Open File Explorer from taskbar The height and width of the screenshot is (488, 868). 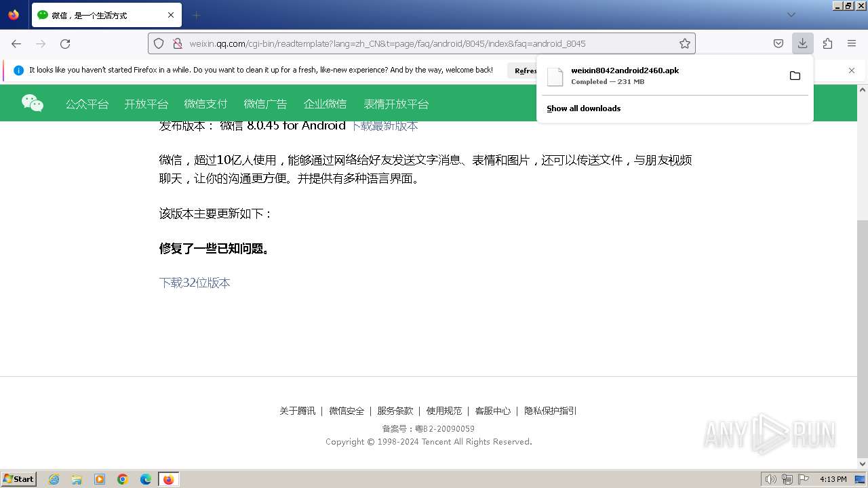(x=77, y=479)
